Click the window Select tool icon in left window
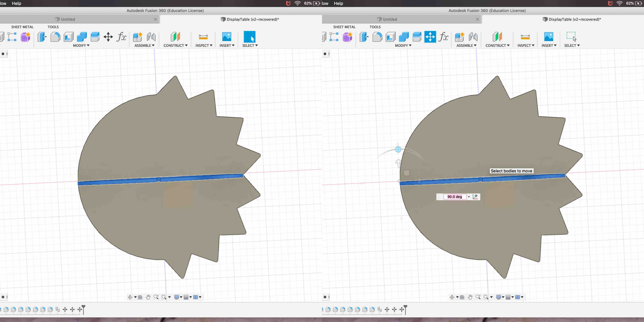644x322 pixels. pos(250,37)
